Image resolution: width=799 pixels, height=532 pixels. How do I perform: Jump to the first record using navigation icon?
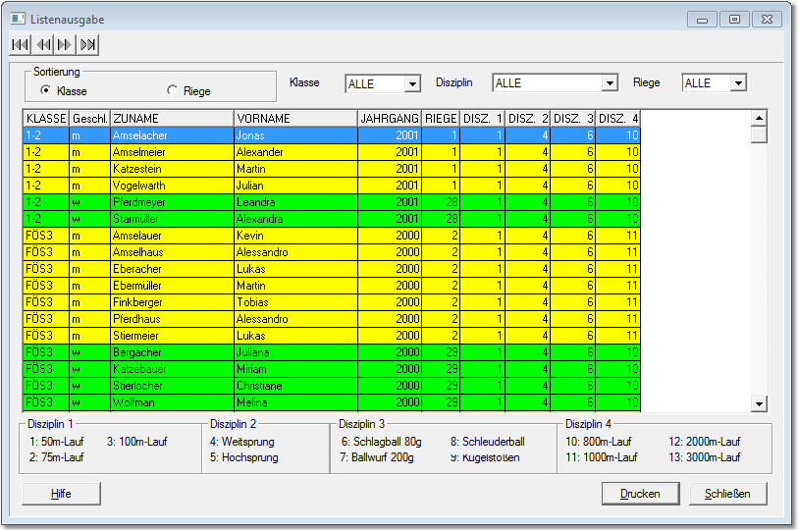[20, 44]
